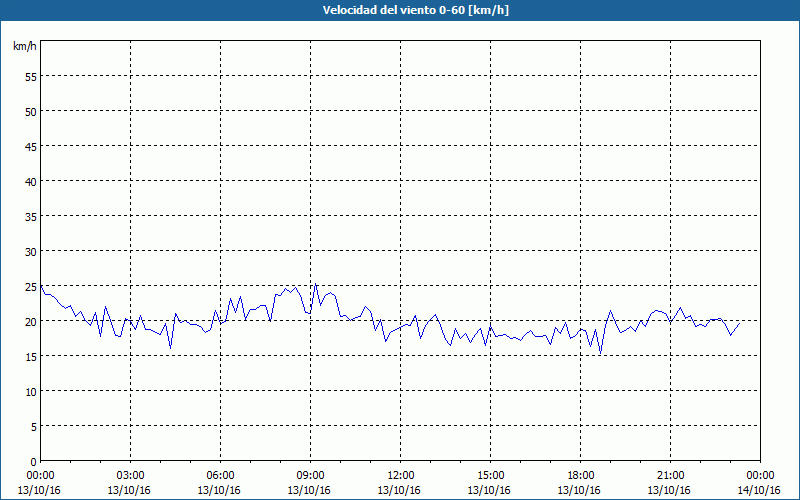Screen dimensions: 800x500
Task: Select the y-axis value "5"
Action: point(34,427)
